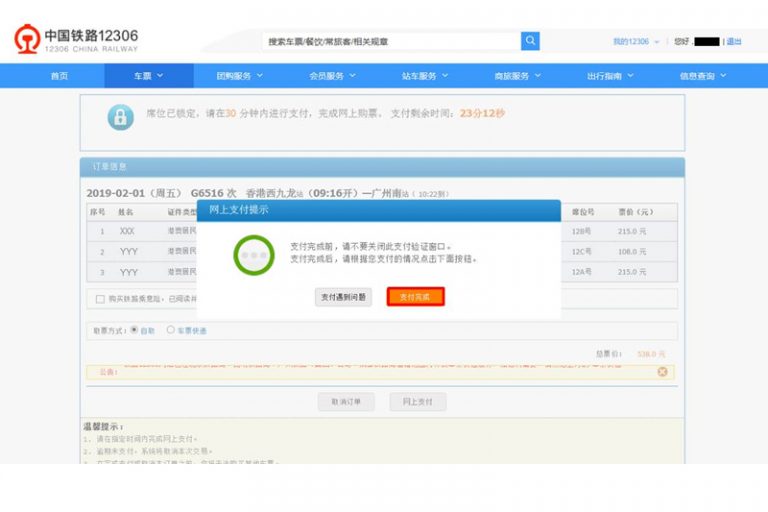Image resolution: width=768 pixels, height=512 pixels.
Task: Click the 退出 logout link
Action: (x=734, y=42)
